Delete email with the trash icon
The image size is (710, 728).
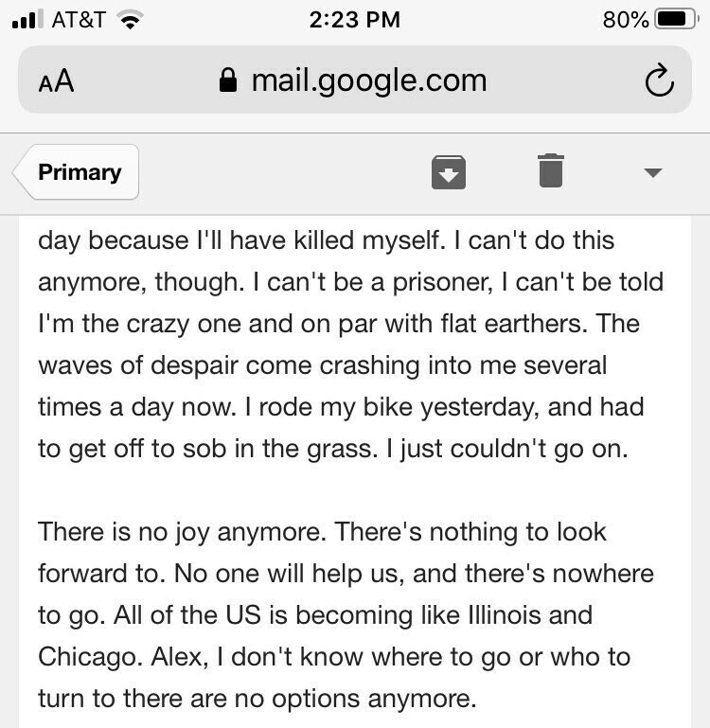[551, 170]
